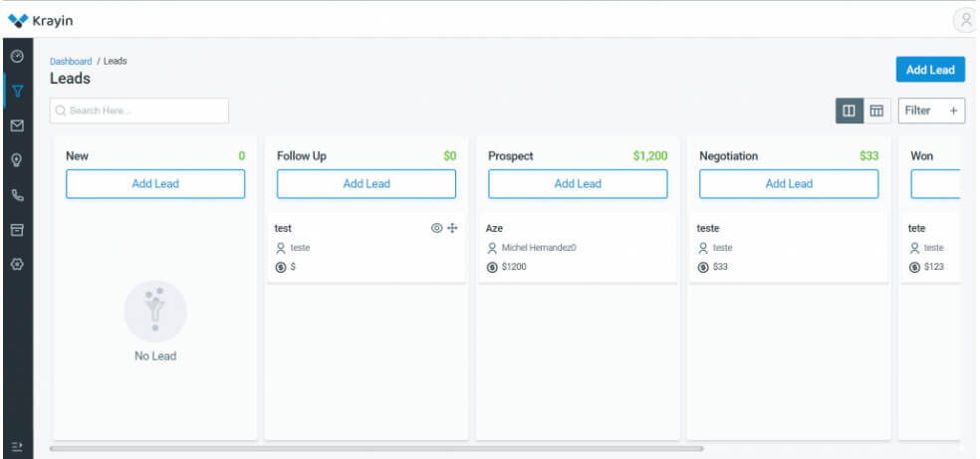Open the teste lead card title

point(708,229)
